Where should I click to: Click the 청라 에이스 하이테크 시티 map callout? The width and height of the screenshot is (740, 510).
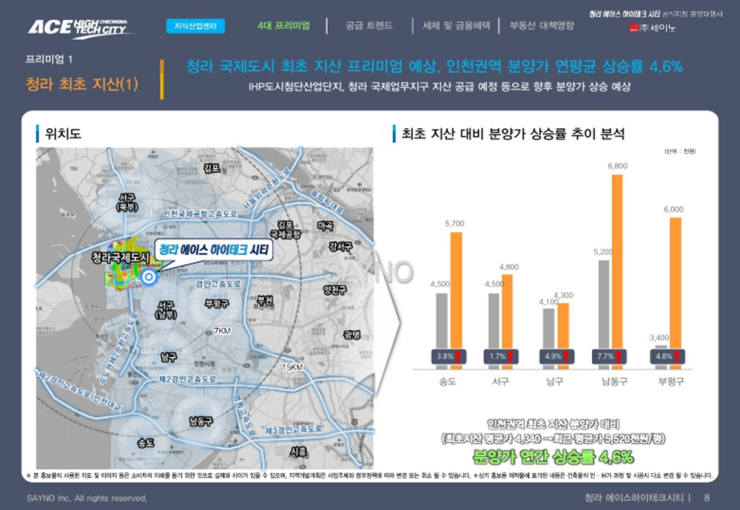pos(214,249)
